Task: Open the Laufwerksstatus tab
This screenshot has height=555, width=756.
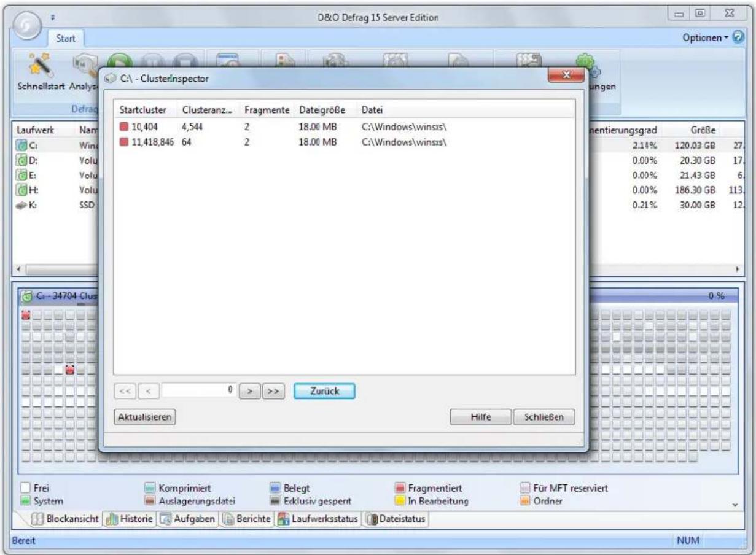Action: (318, 519)
